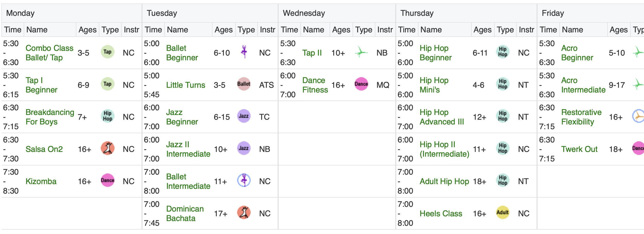Click the Ballet icon for Little Turns
The image size is (644, 234).
point(244,84)
